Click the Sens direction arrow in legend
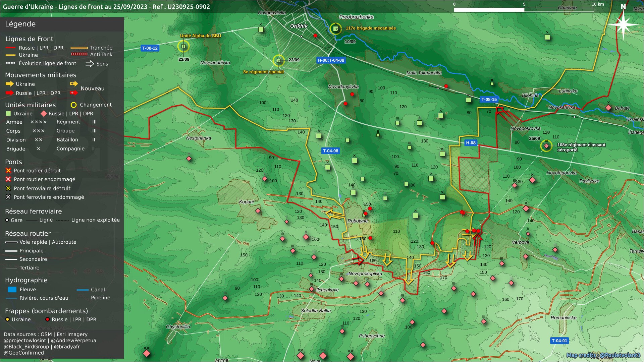The height and width of the screenshot is (362, 644). click(x=90, y=64)
